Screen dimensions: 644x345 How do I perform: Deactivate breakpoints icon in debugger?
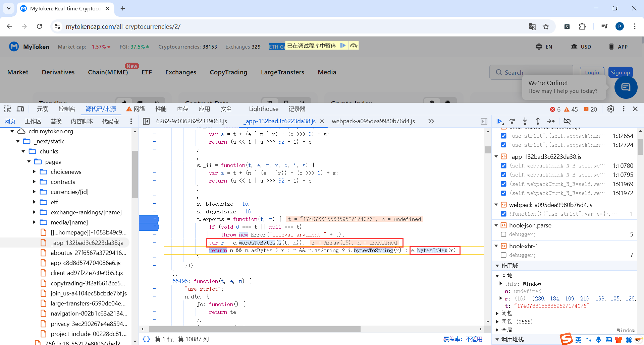pyautogui.click(x=567, y=121)
